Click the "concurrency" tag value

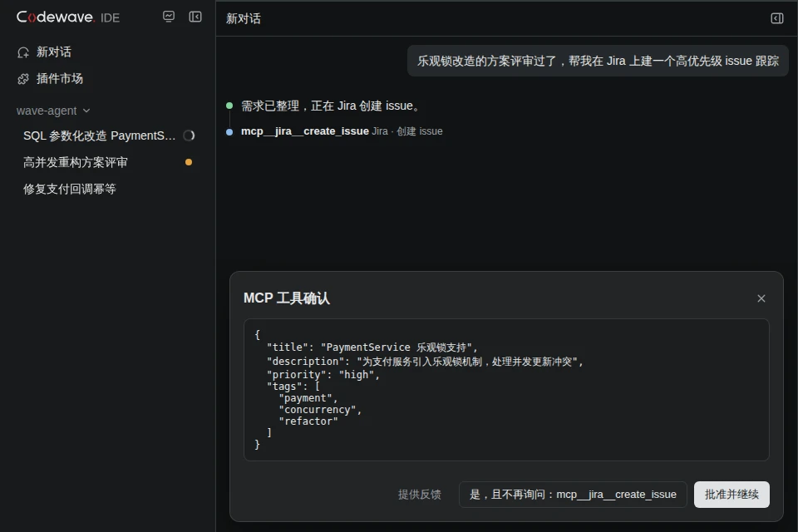click(320, 410)
